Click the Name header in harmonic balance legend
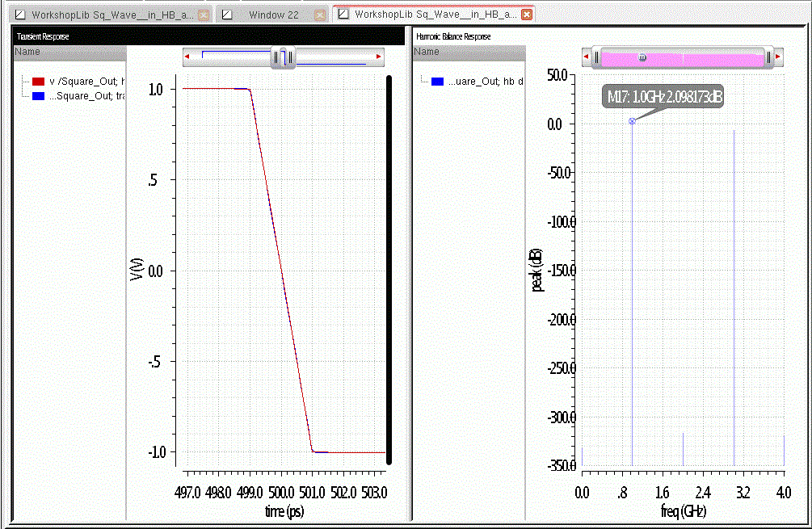Viewport: 812px width, 529px height. pyautogui.click(x=427, y=52)
